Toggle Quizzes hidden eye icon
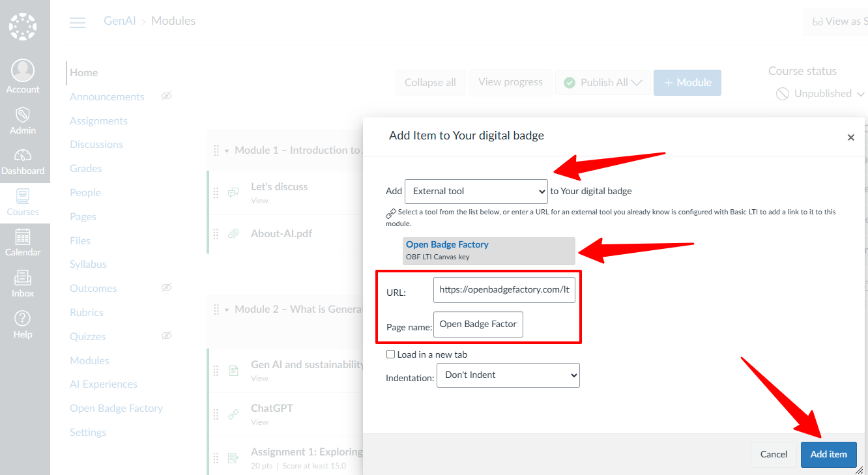868x475 pixels. 166,336
